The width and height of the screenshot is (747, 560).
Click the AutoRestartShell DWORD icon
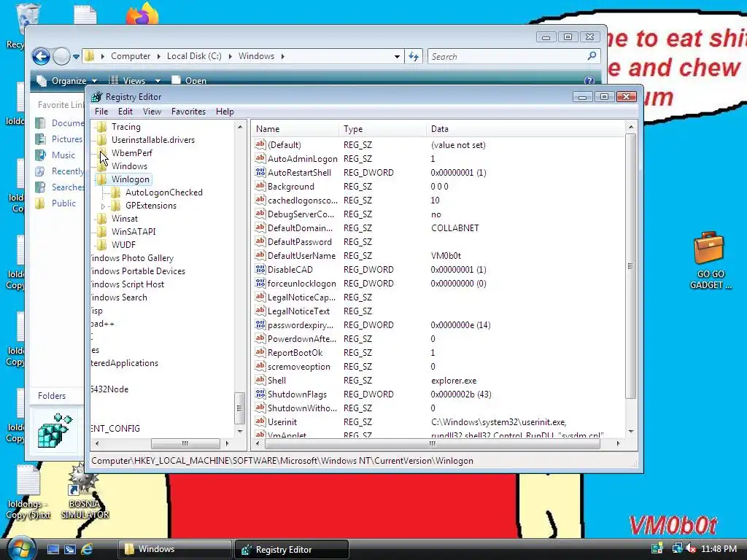(260, 172)
